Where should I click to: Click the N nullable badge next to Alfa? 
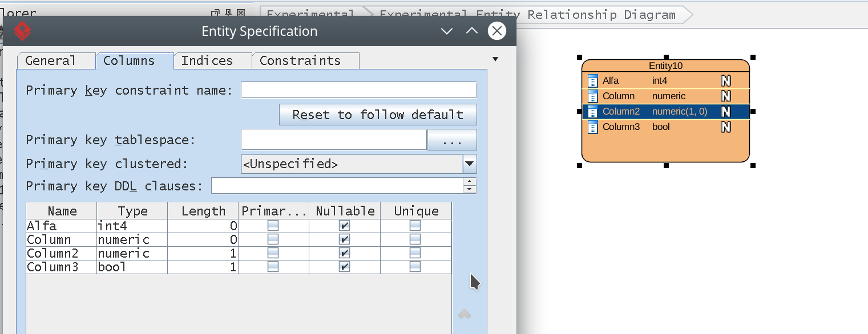click(x=725, y=80)
